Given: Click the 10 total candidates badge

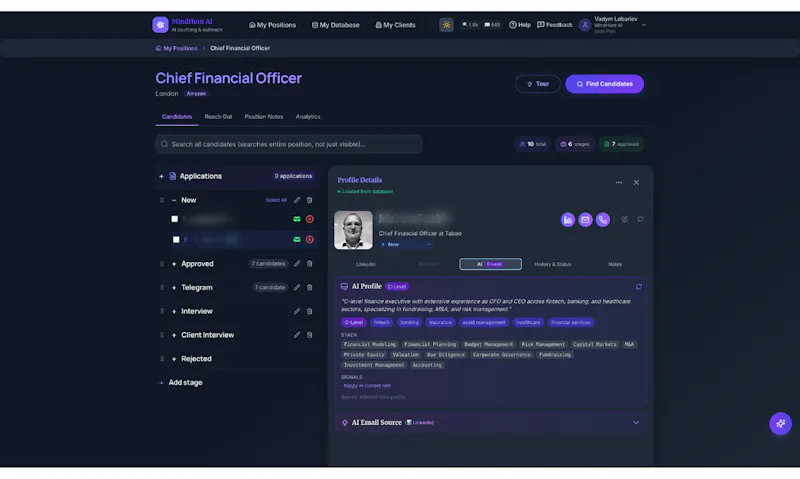Looking at the screenshot, I should [533, 144].
